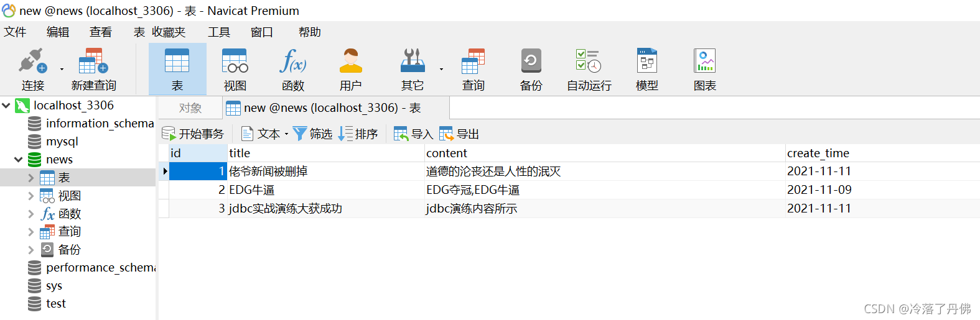Click the id column header

[198, 153]
